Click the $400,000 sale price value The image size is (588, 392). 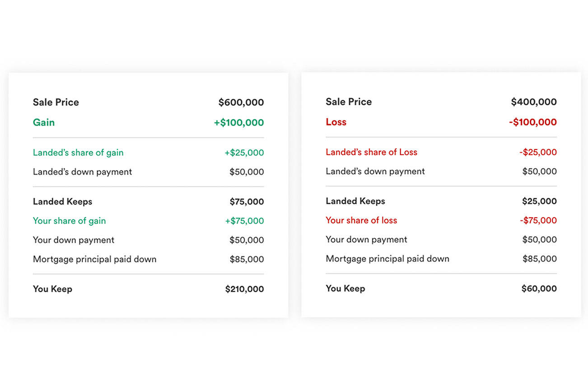533,102
